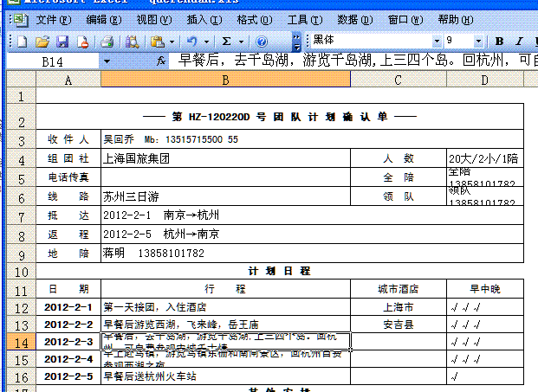
Task: Expand the AutoSum functions arrow
Action: point(241,42)
